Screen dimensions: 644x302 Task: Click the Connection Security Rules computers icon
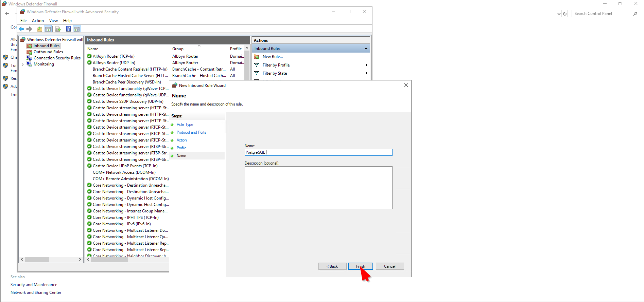click(29, 58)
